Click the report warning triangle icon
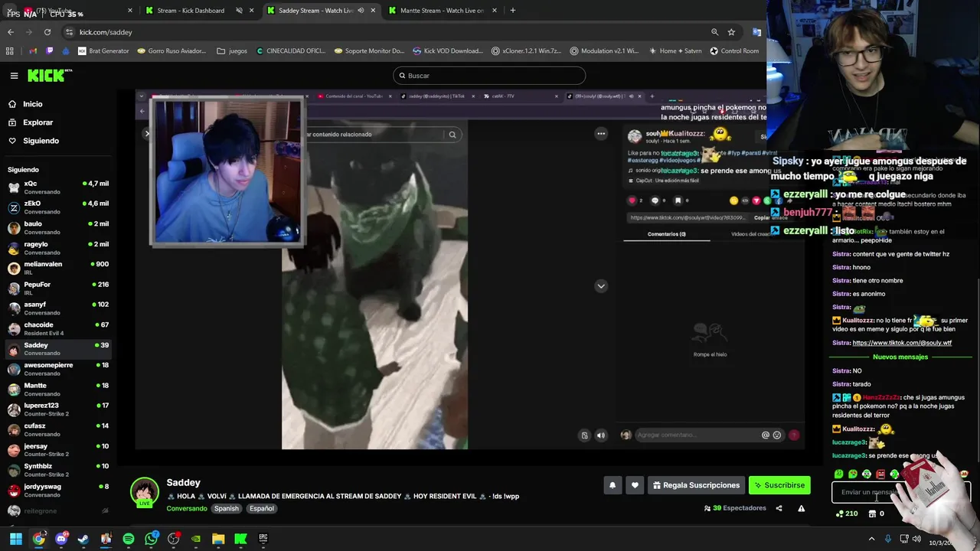The height and width of the screenshot is (551, 980). tap(801, 508)
